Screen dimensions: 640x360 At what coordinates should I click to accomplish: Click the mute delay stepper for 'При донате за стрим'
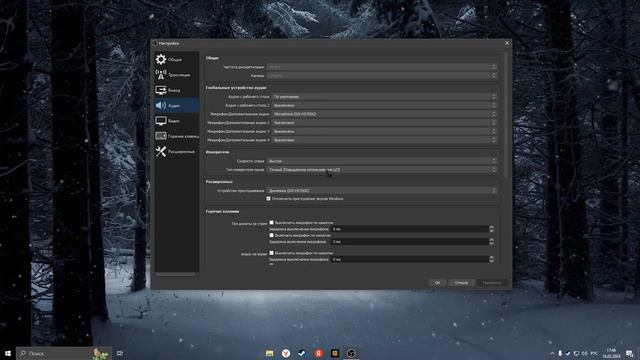pyautogui.click(x=491, y=229)
